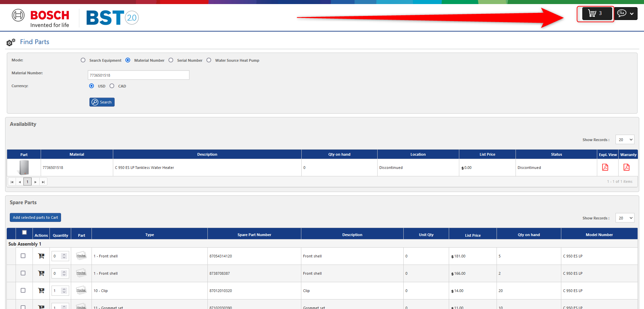
Task: Click the Bosch logo
Action: coord(41,18)
